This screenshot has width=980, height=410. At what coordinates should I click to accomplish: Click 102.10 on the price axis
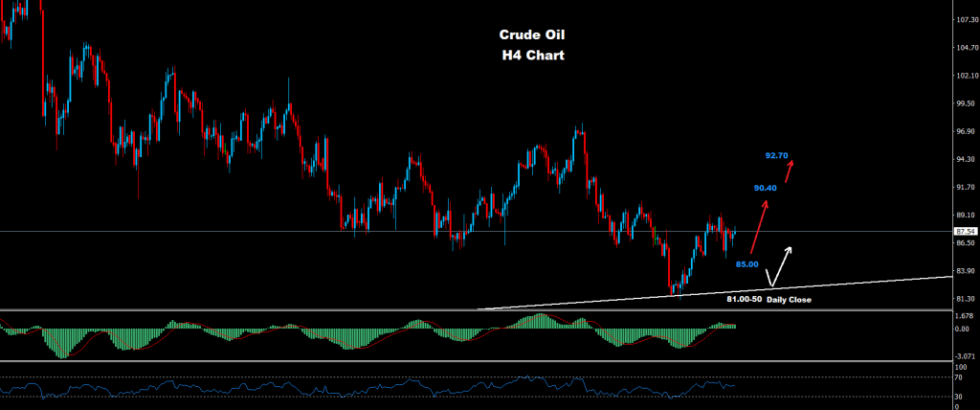click(967, 76)
